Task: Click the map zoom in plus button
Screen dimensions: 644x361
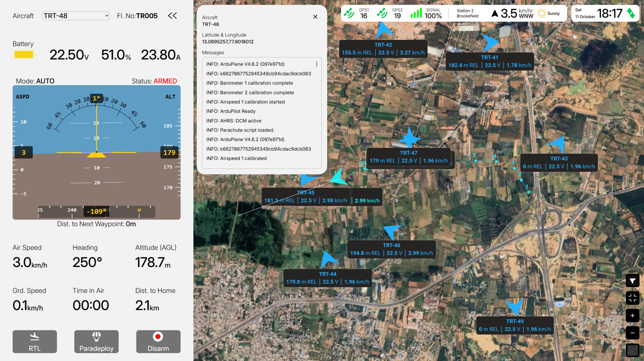Action: pyautogui.click(x=632, y=315)
